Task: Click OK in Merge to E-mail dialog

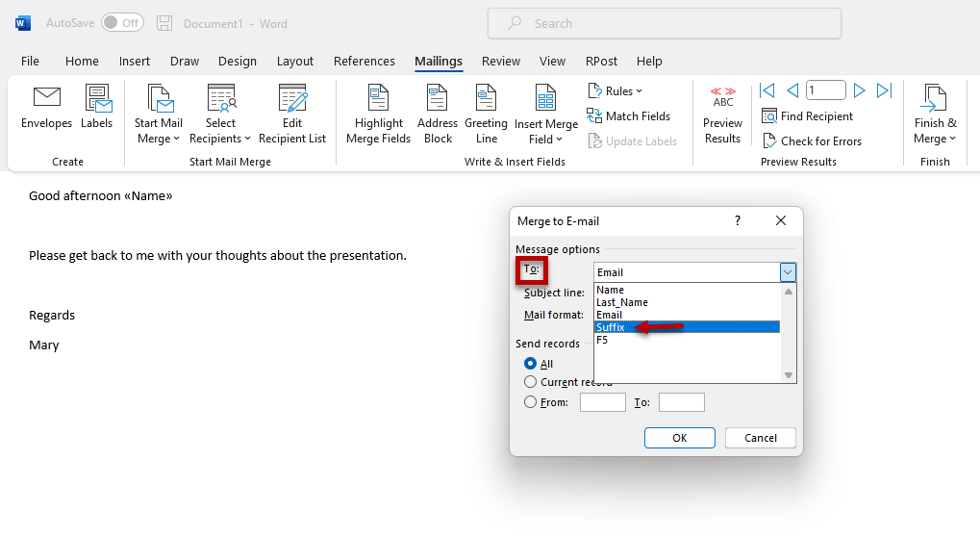Action: coord(679,438)
